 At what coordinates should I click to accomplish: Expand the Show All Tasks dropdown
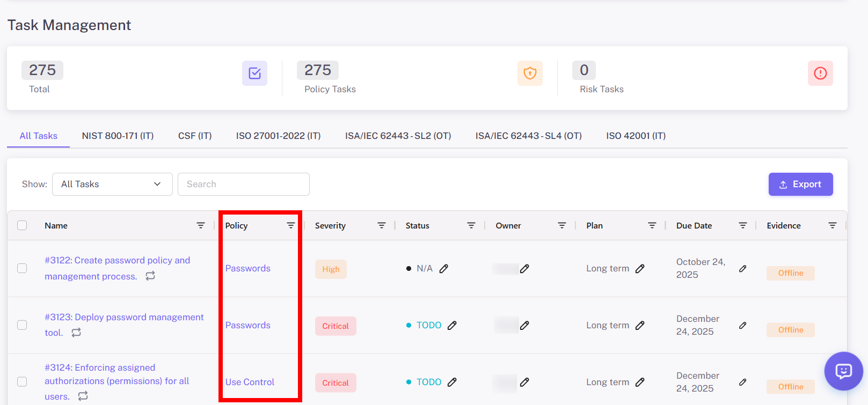tap(112, 184)
